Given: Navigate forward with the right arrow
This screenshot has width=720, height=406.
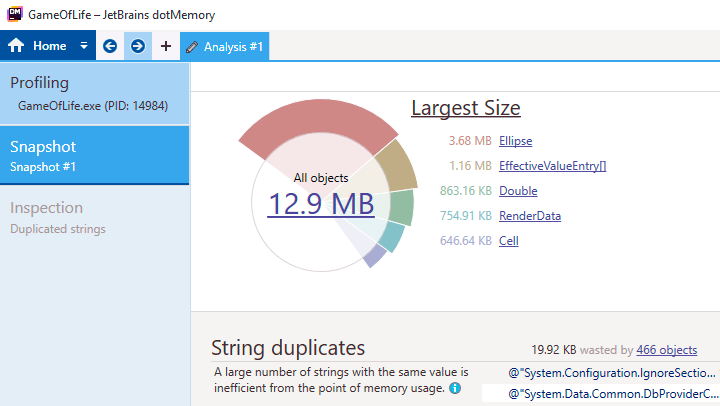Looking at the screenshot, I should pyautogui.click(x=138, y=46).
